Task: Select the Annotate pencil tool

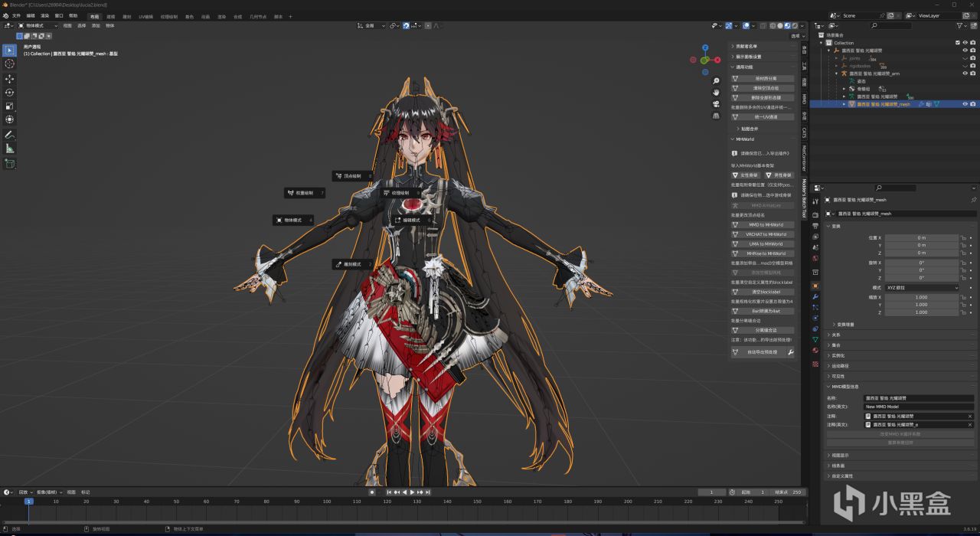Action: point(10,135)
